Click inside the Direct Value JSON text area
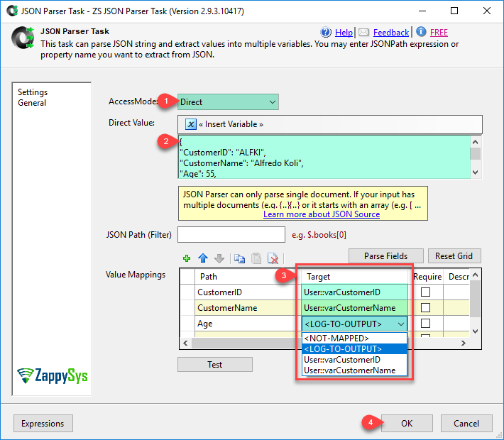This screenshot has height=440, width=504. click(x=324, y=157)
